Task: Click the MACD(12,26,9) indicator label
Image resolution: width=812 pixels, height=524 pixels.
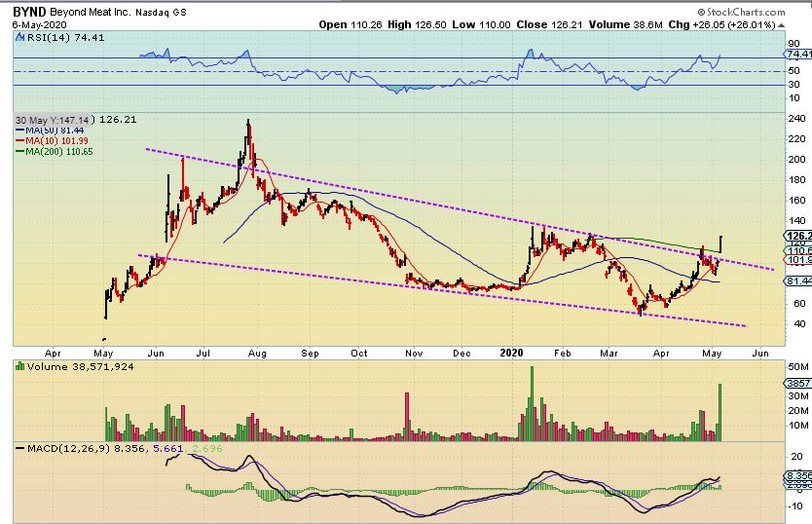Action: click(65, 450)
